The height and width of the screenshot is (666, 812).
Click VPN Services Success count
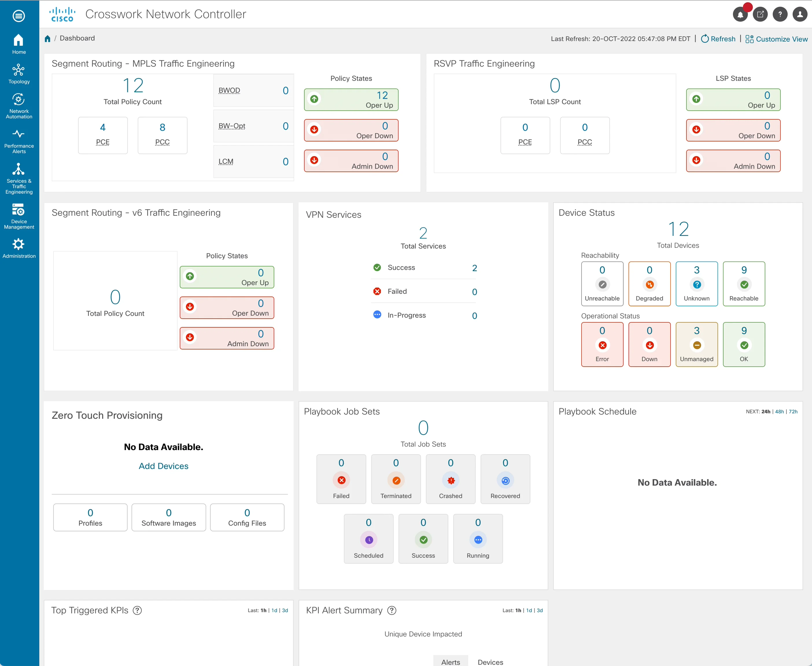point(475,268)
